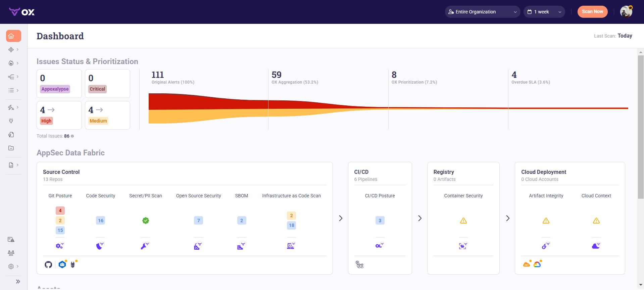Expand the flame icon menu in sidebar
This screenshot has width=644, height=290.
tap(13, 63)
